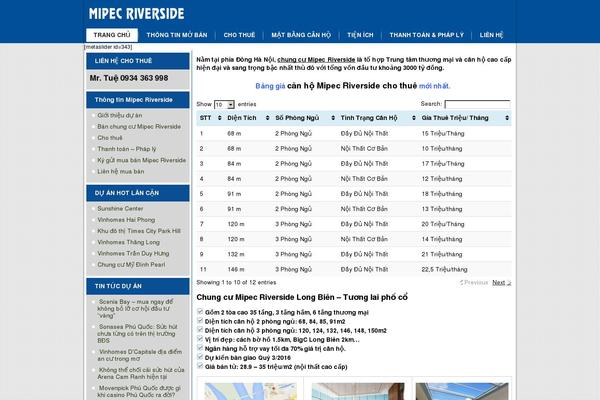Open Mặt Bằng Căn Hộ menu
The height and width of the screenshot is (400, 600).
click(x=301, y=35)
